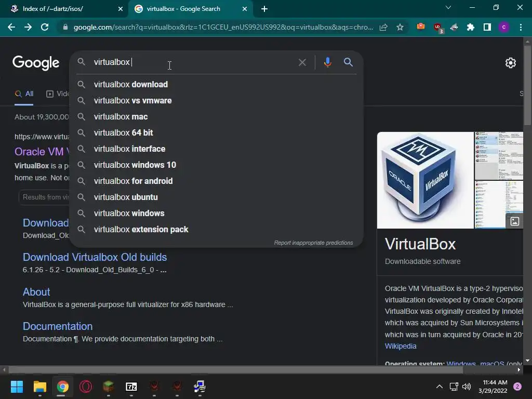Open the Windows operating system link
The width and height of the screenshot is (532, 399).
[461, 364]
